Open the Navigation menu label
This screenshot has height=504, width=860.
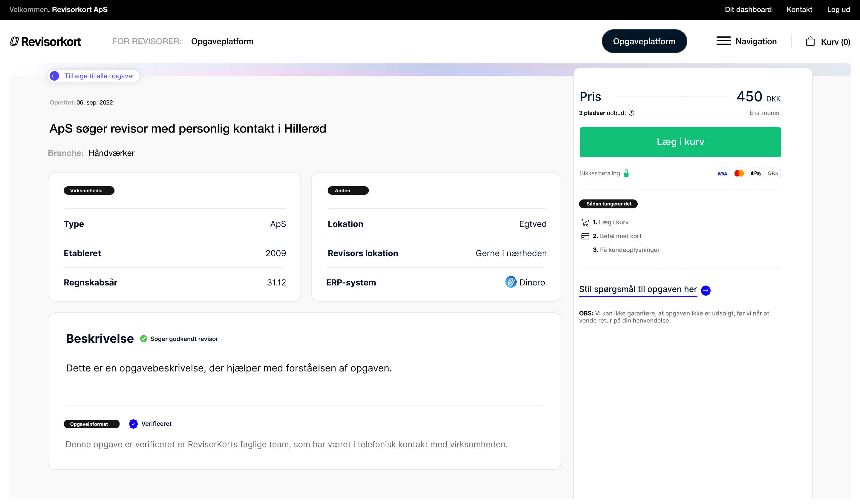[x=756, y=41]
